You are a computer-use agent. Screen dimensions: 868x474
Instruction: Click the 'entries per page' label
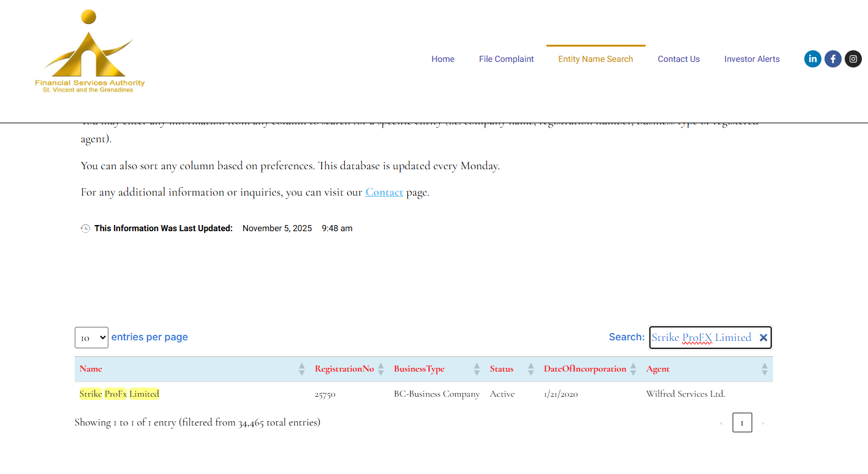[149, 337]
